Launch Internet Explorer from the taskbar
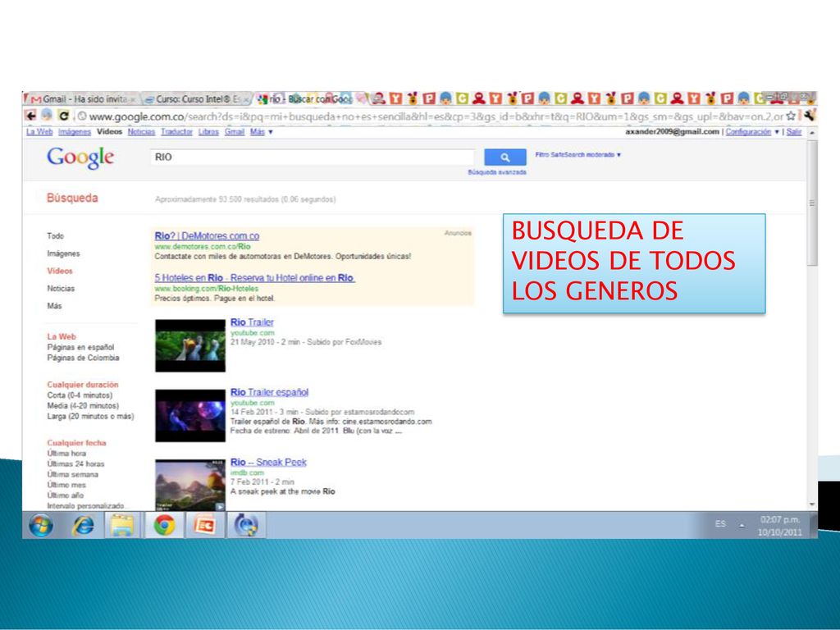The width and height of the screenshot is (840, 630). pyautogui.click(x=83, y=525)
